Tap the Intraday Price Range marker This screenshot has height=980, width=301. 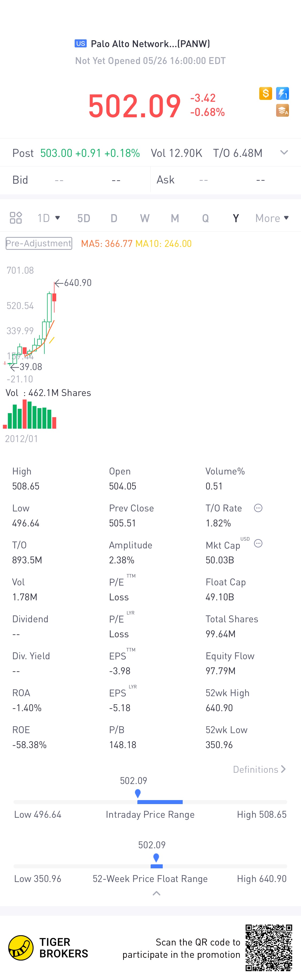point(138,793)
